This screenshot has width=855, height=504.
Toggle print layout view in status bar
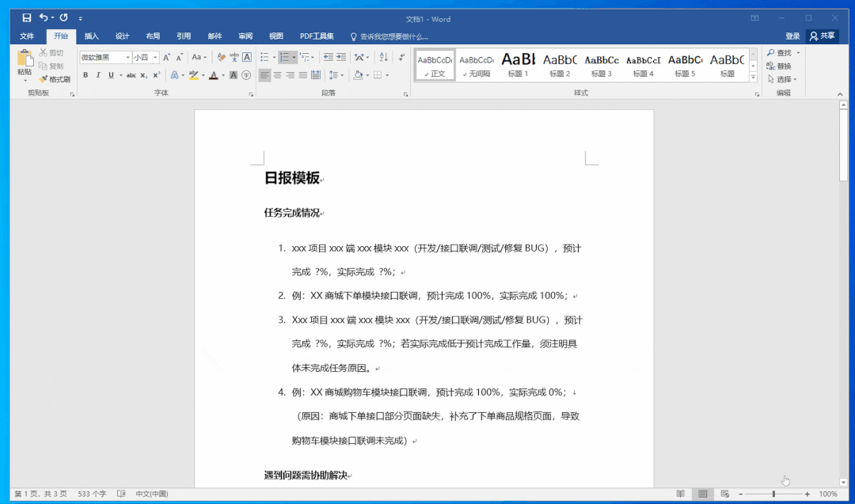pos(702,494)
